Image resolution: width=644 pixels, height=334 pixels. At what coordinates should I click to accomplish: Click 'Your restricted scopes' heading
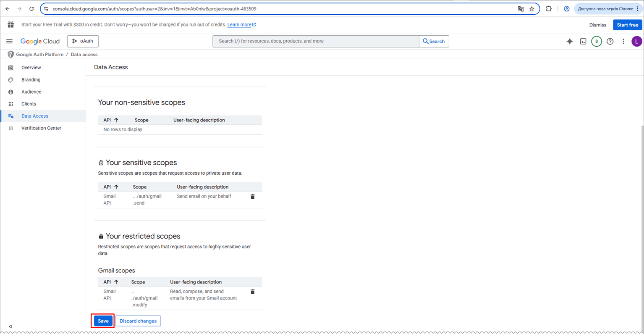tap(143, 236)
